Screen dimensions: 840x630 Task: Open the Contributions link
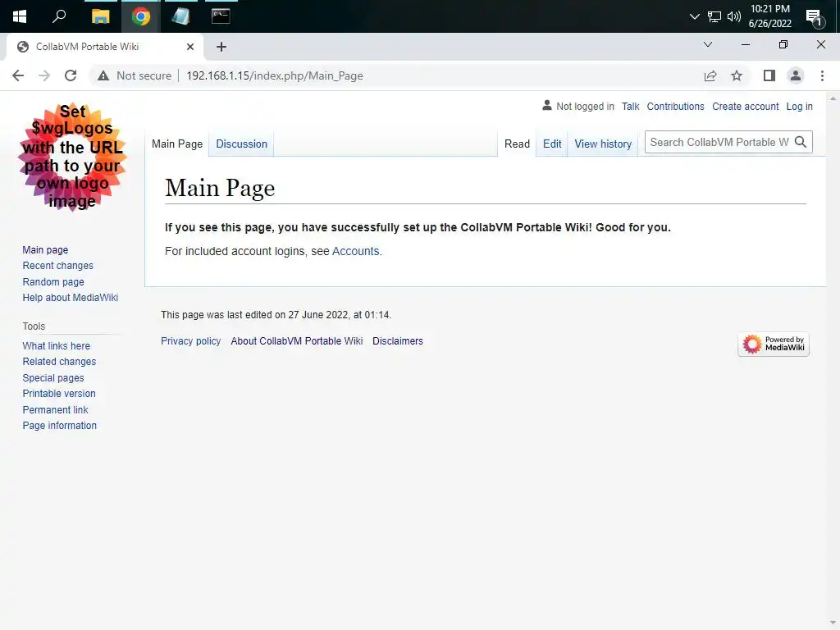point(675,106)
